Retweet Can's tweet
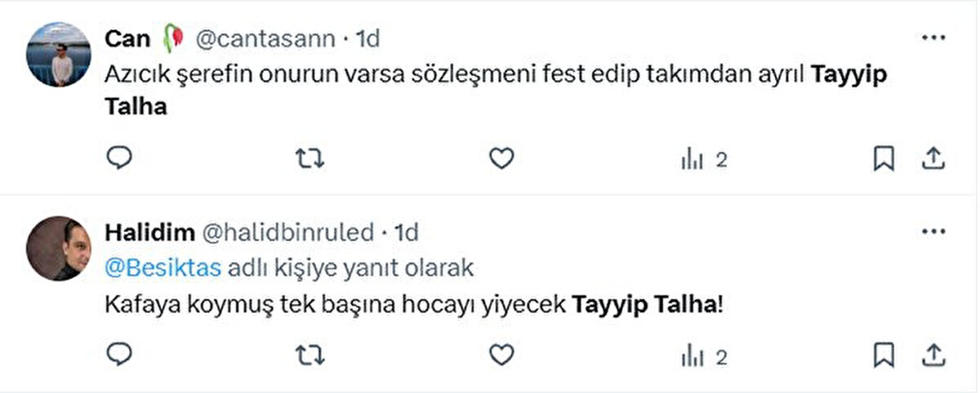 (x=309, y=159)
